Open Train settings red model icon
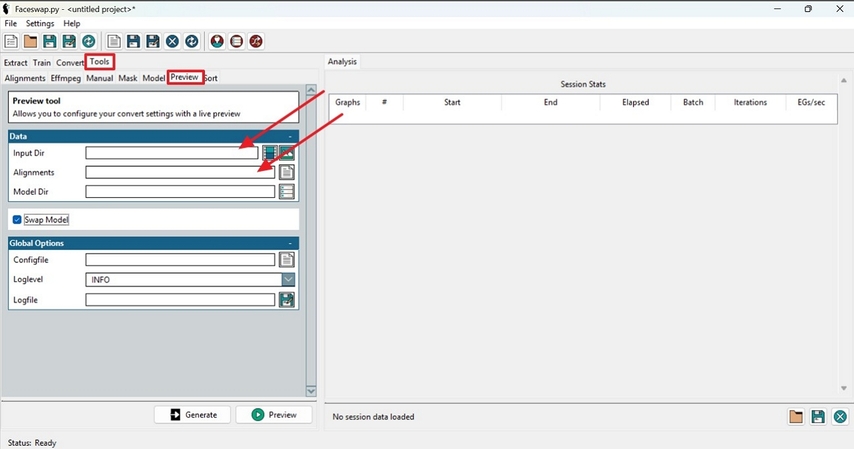 236,41
